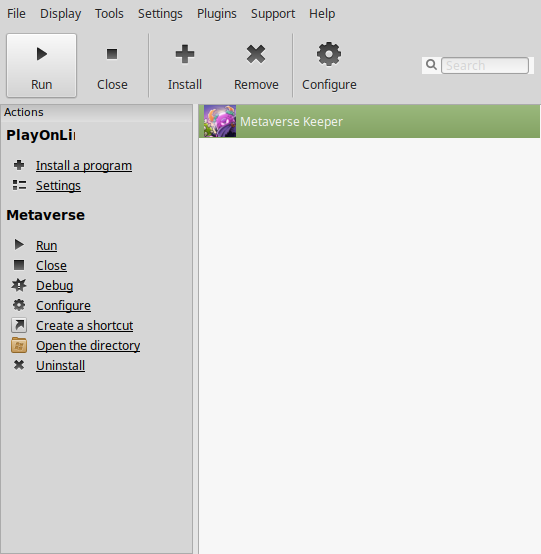Open the Help menu
Image resolution: width=541 pixels, height=554 pixels.
pos(322,13)
